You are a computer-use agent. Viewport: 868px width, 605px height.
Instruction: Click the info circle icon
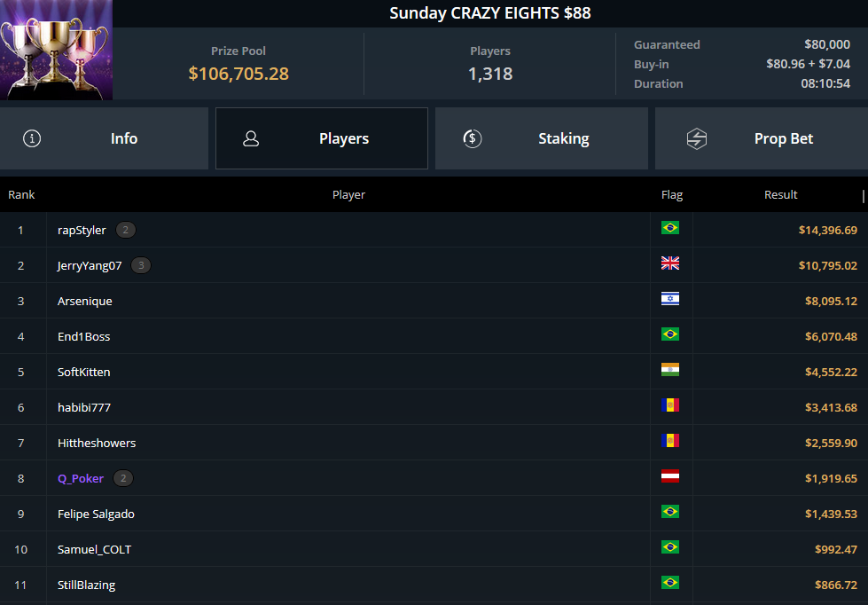point(32,138)
